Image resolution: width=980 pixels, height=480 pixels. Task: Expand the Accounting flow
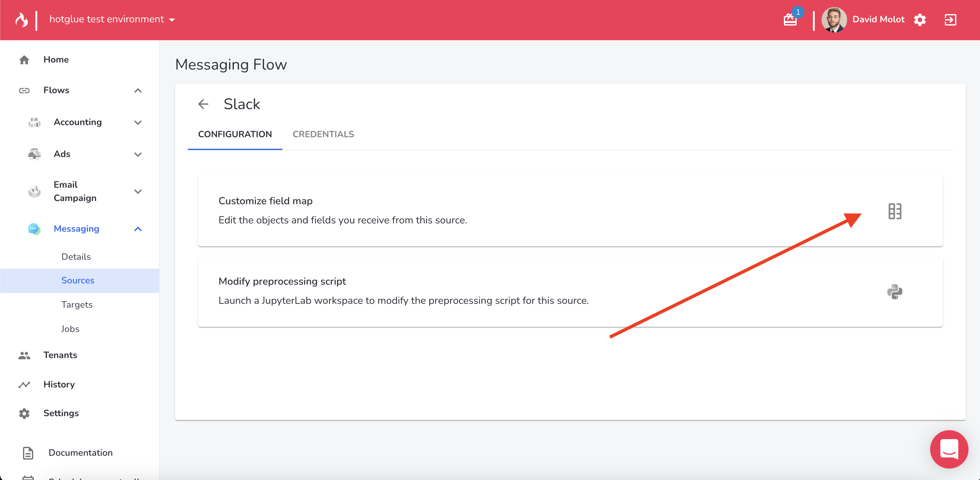point(138,122)
